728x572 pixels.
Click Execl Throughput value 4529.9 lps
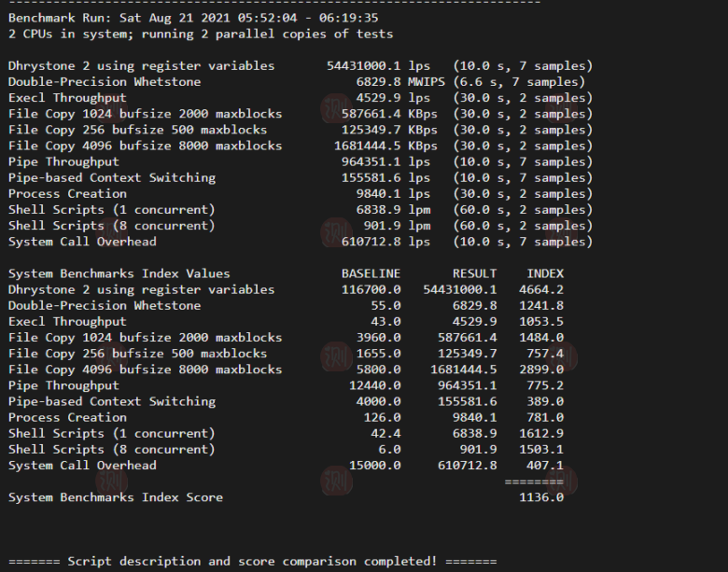point(393,98)
